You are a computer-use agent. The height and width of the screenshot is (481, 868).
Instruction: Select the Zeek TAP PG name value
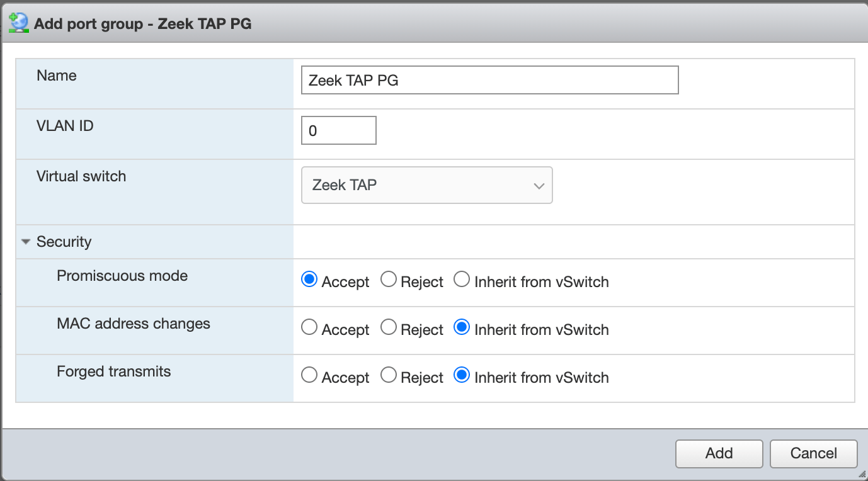pos(353,80)
